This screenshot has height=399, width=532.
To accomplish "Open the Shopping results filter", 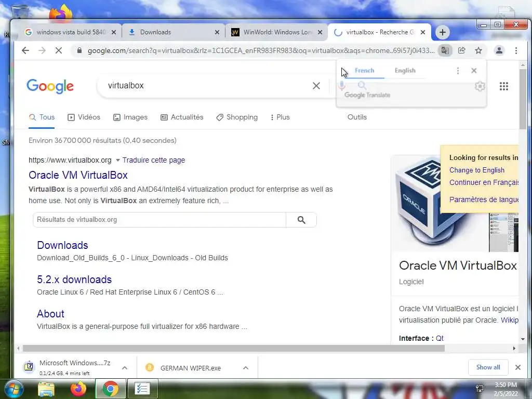I will [237, 117].
